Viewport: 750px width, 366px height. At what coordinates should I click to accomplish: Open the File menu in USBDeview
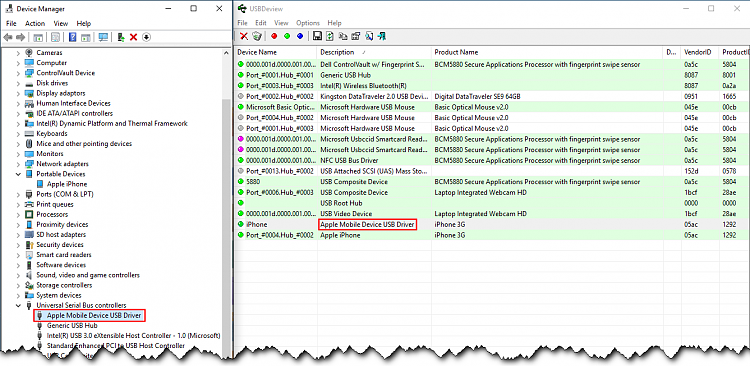pos(243,22)
